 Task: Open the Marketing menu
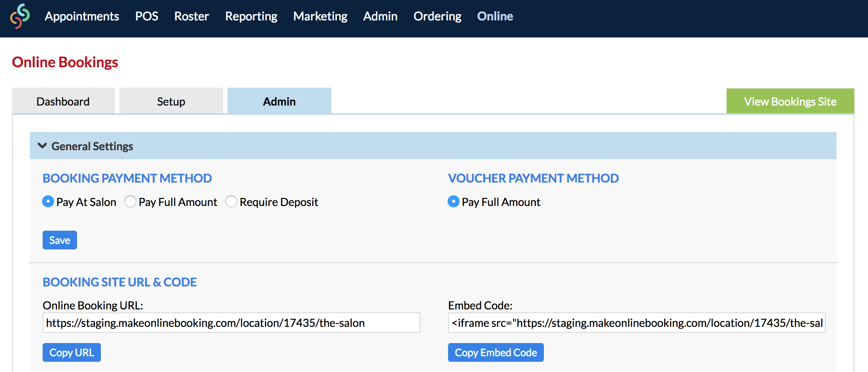pyautogui.click(x=320, y=16)
